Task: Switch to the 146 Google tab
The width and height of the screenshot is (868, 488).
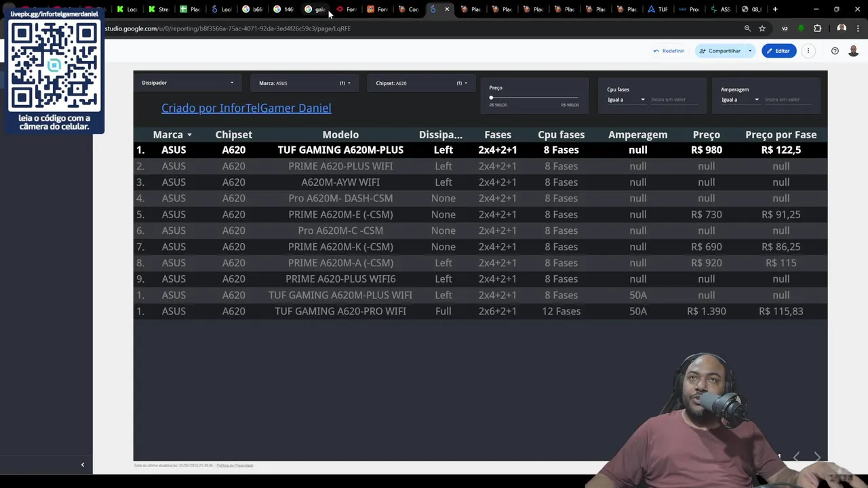Action: tap(284, 9)
